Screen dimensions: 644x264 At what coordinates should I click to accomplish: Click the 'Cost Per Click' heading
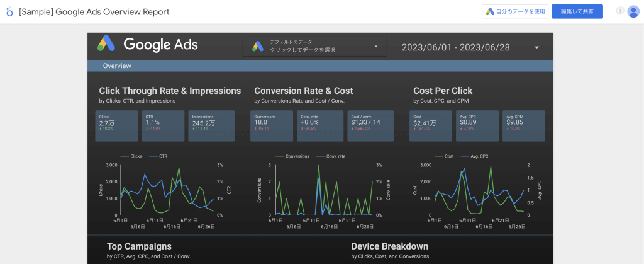443,91
